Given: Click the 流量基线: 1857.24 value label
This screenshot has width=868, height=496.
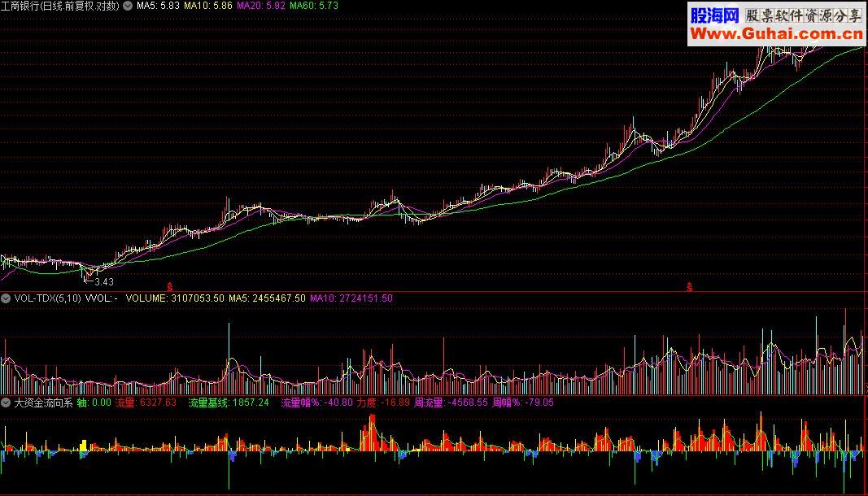Looking at the screenshot, I should coord(229,402).
